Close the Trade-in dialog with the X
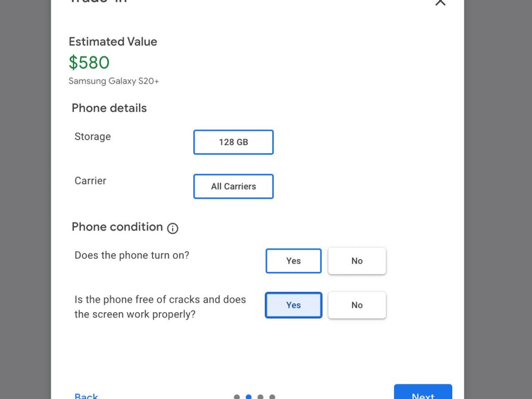This screenshot has width=532, height=399. [440, 3]
